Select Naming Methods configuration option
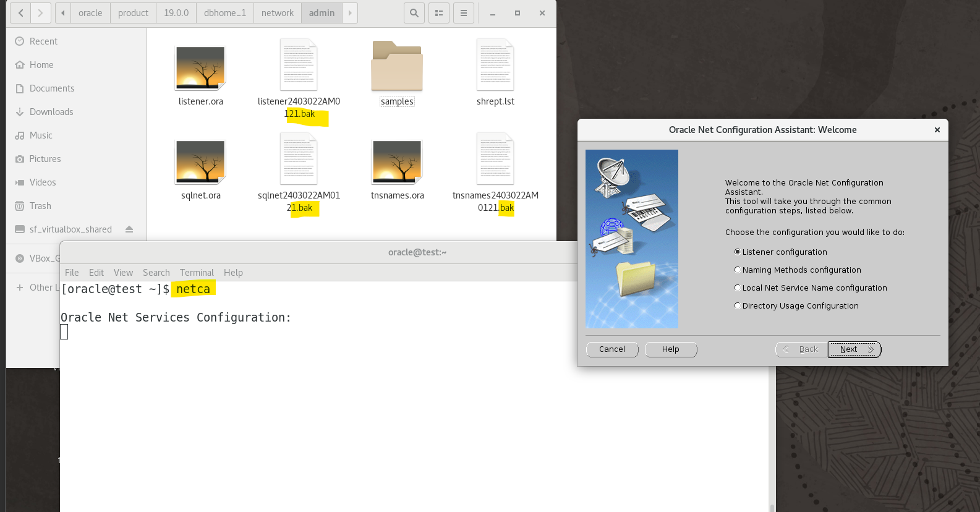Image resolution: width=980 pixels, height=512 pixels. [x=798, y=270]
